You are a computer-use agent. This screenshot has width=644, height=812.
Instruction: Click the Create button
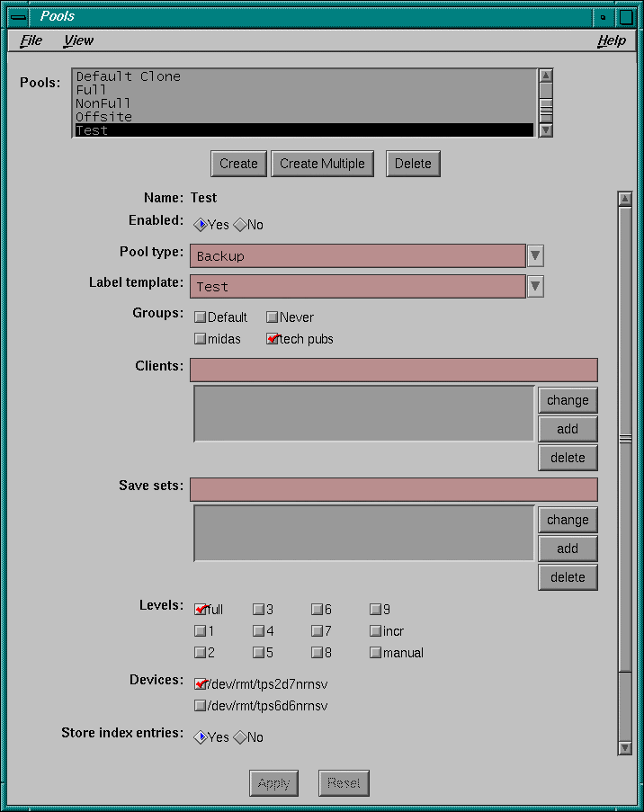pyautogui.click(x=238, y=164)
